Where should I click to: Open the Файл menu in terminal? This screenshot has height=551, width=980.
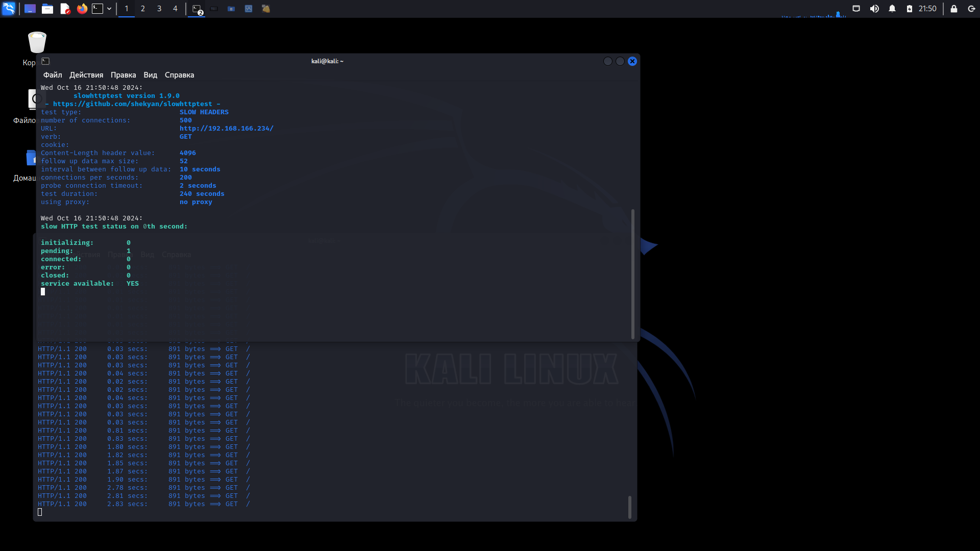click(x=52, y=74)
